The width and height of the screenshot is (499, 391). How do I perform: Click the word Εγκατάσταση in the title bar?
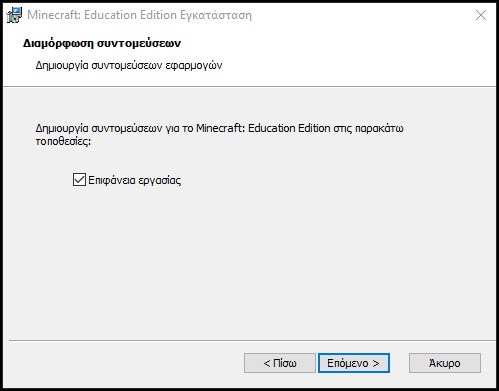click(216, 15)
